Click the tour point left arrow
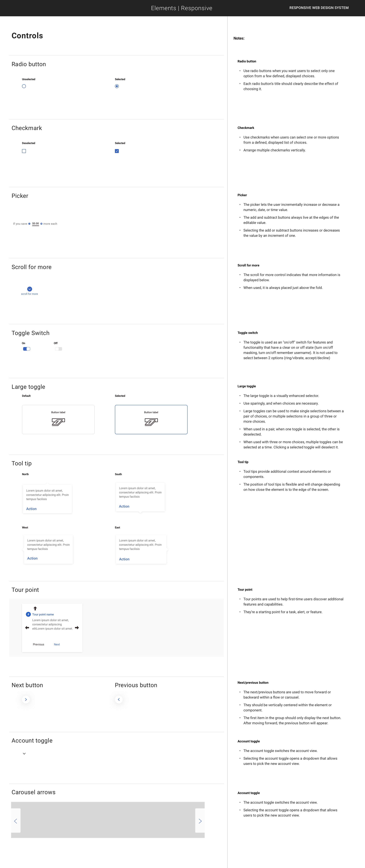 [x=27, y=628]
